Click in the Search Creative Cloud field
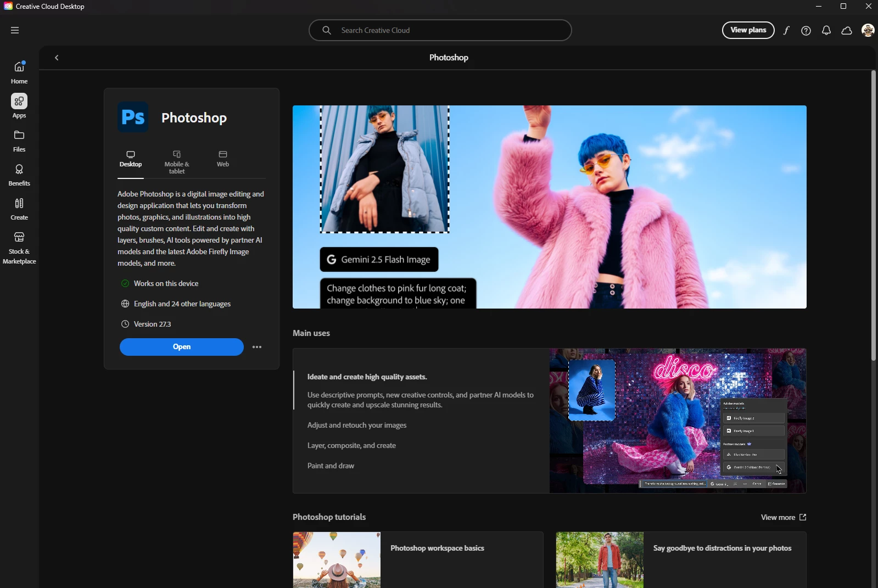 click(x=440, y=30)
